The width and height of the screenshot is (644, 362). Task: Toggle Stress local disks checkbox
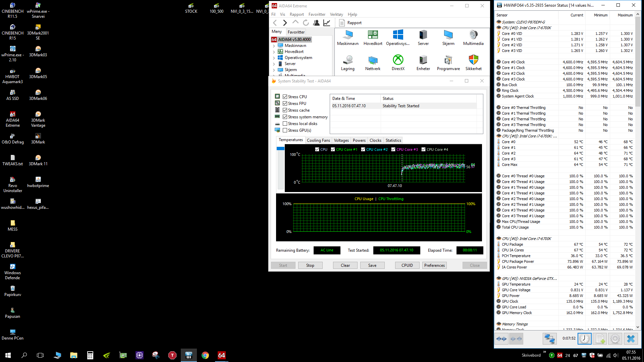(x=285, y=123)
